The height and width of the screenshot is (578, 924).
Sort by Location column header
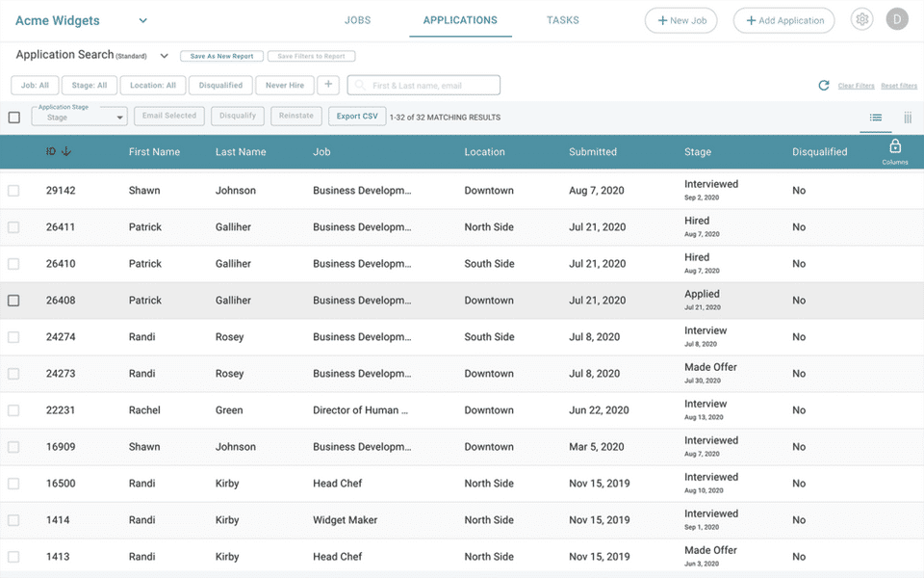(x=484, y=151)
